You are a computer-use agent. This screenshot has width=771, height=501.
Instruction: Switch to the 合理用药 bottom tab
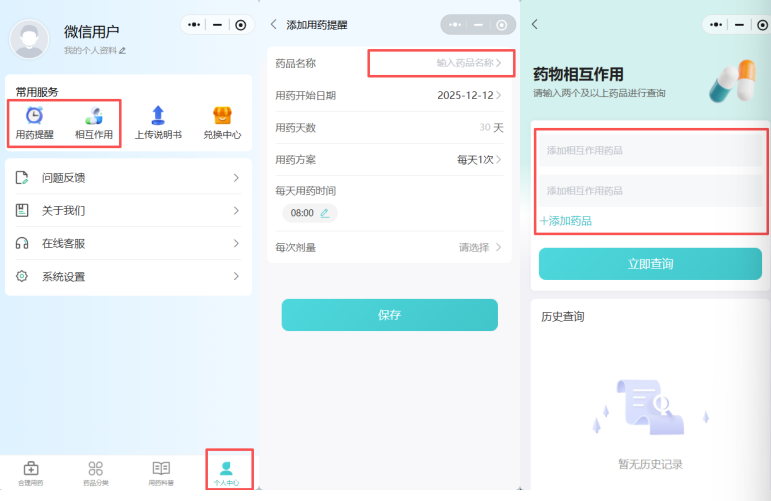pos(30,473)
